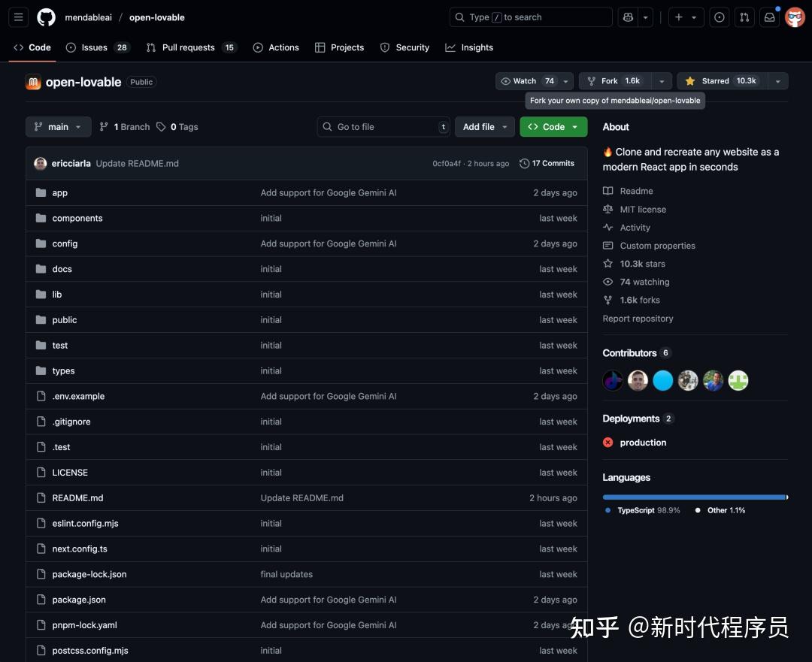This screenshot has height=662, width=812.
Task: Toggle Watch on this repository
Action: tap(528, 81)
